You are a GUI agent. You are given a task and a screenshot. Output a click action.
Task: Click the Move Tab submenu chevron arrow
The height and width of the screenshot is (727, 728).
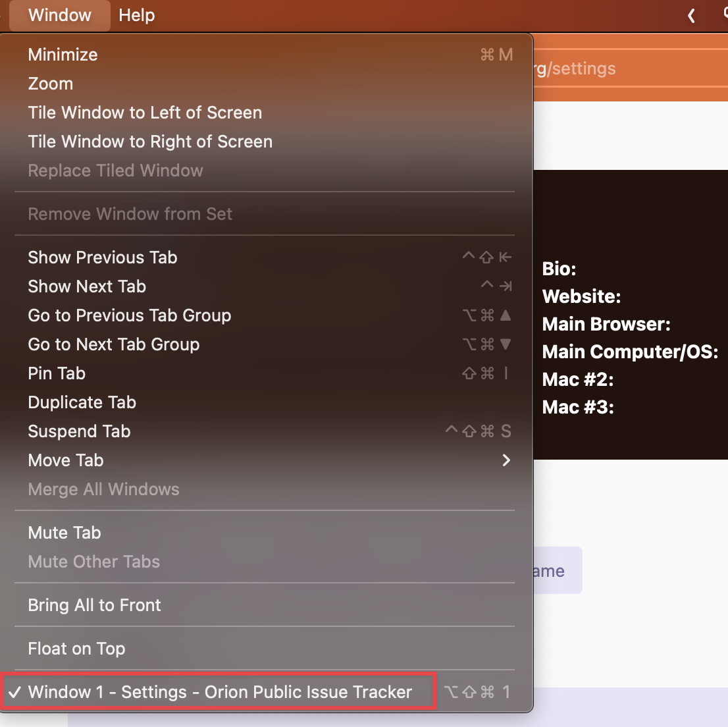[506, 460]
